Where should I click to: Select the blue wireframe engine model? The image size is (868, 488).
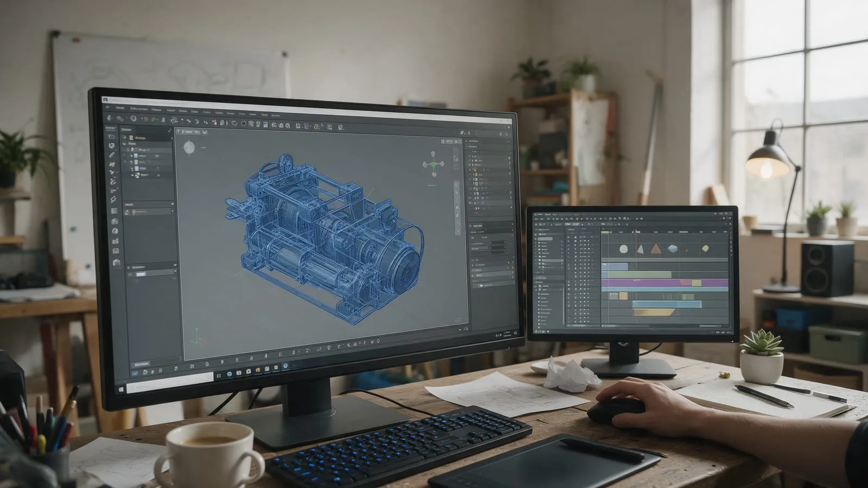coord(325,239)
